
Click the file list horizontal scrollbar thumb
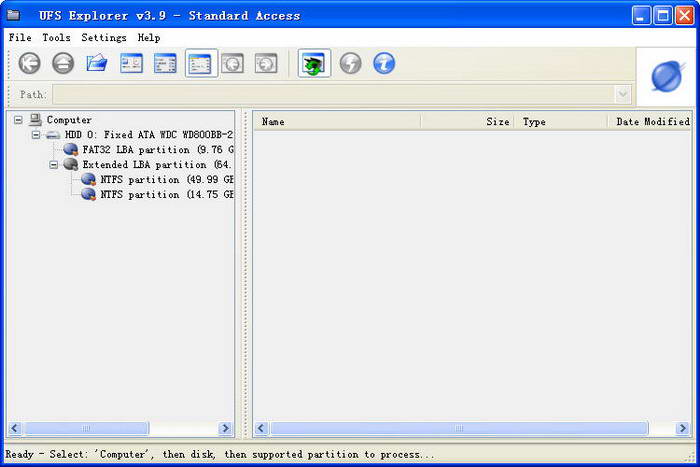click(x=459, y=428)
